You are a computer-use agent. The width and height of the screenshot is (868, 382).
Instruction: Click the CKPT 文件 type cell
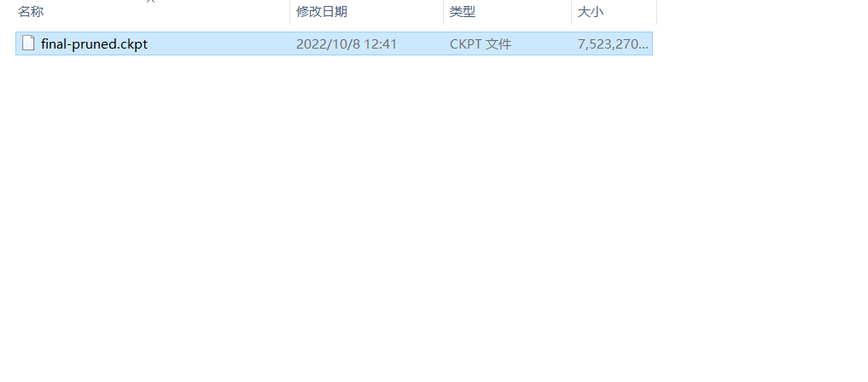pyautogui.click(x=480, y=43)
